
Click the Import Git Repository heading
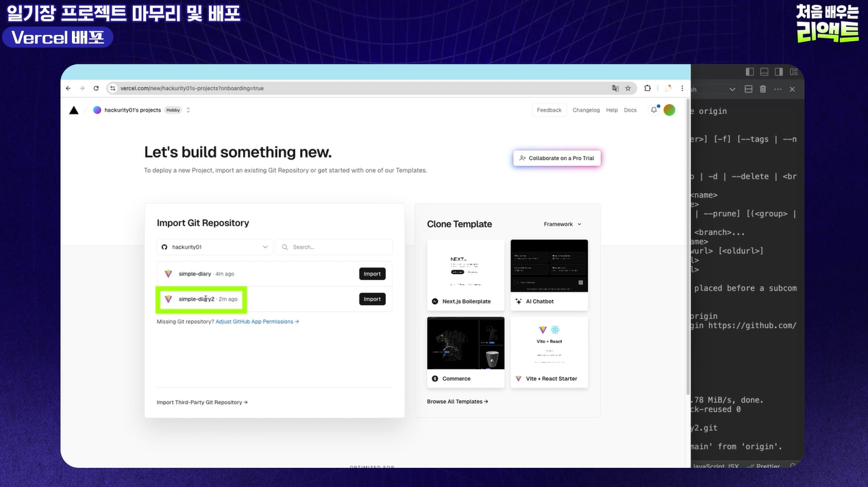203,223
